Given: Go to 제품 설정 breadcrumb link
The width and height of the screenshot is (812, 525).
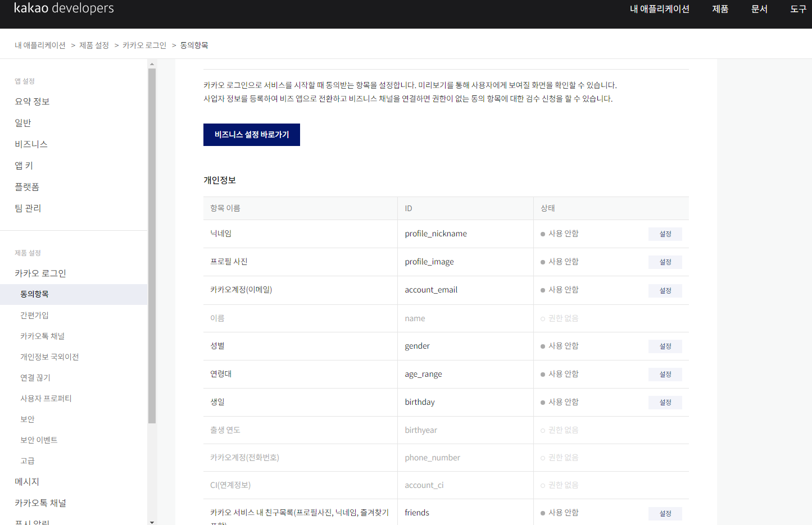Looking at the screenshot, I should click(x=94, y=45).
